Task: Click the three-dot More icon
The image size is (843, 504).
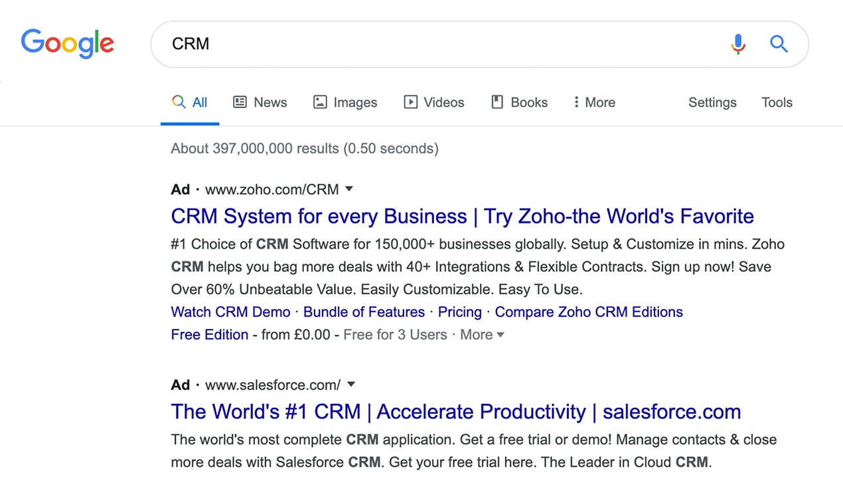Action: 576,102
